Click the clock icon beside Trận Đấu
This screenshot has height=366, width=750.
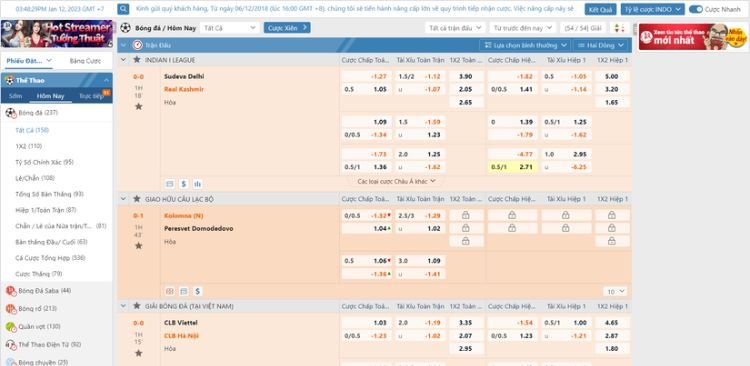[x=138, y=45]
